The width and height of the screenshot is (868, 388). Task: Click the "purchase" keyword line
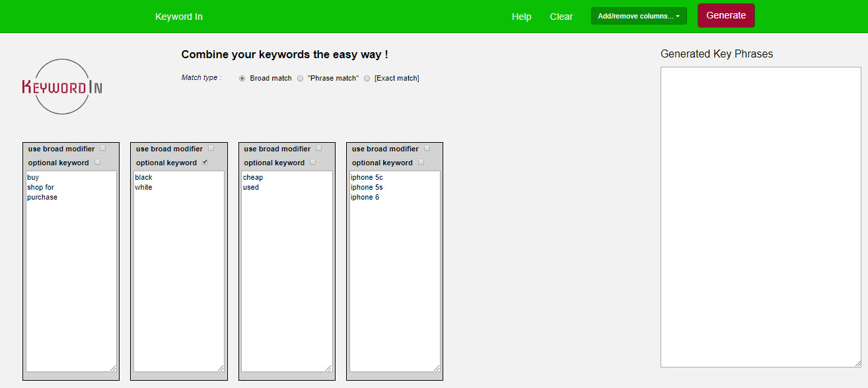(42, 198)
